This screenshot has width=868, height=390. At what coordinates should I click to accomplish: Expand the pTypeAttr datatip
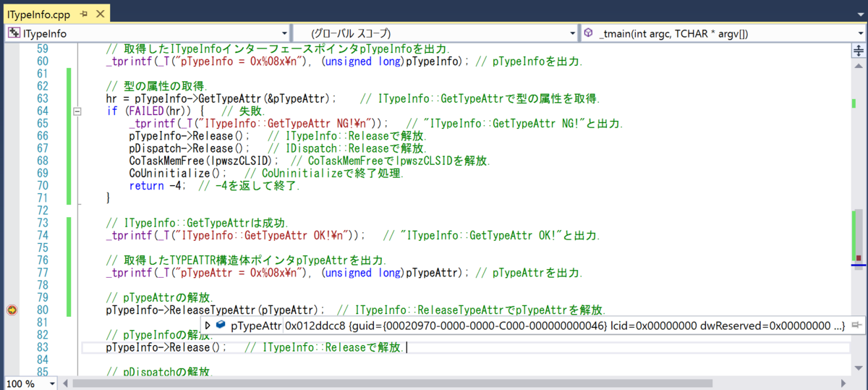point(208,326)
